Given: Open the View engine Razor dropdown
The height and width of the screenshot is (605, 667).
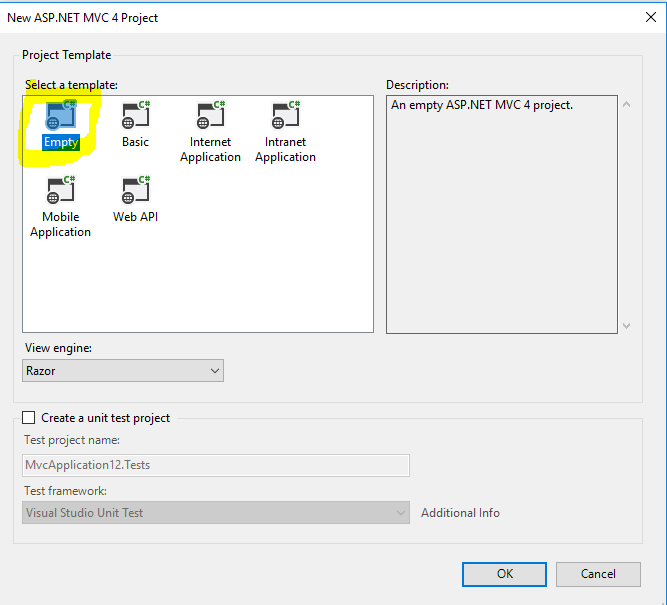Looking at the screenshot, I should [123, 371].
